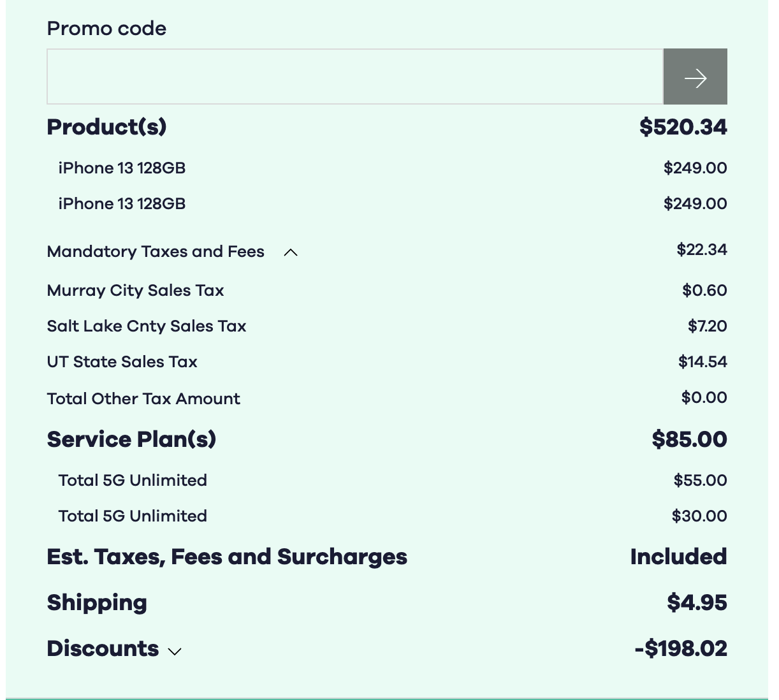Click the Mandatory Taxes and Fees label
The width and height of the screenshot is (779, 700).
point(156,252)
